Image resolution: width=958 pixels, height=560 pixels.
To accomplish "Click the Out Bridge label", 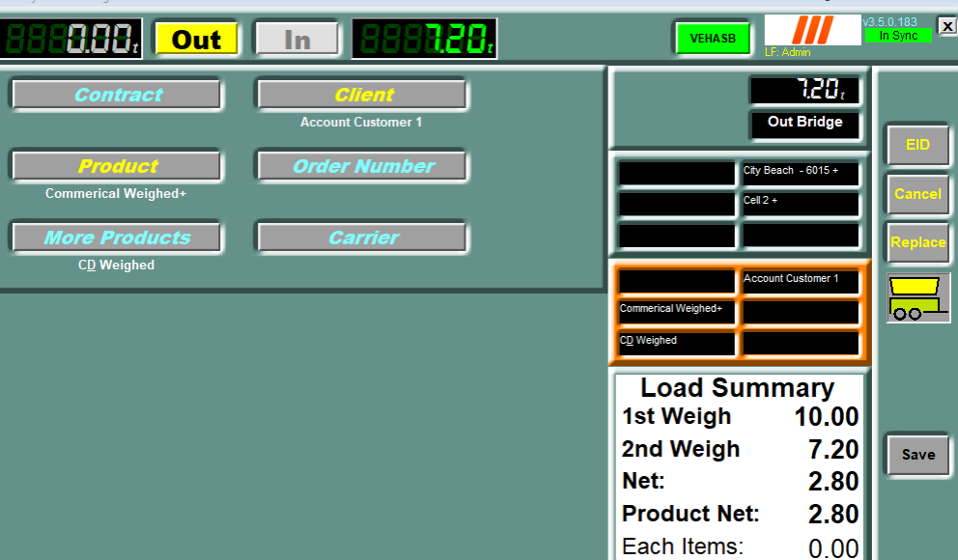I will coord(804,123).
